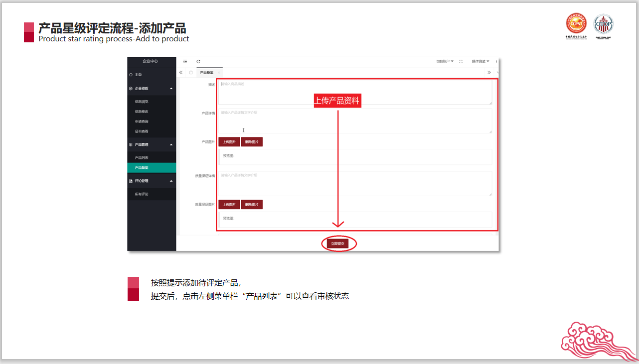
Task: Click the fullscreen icon in top bar
Action: (461, 61)
